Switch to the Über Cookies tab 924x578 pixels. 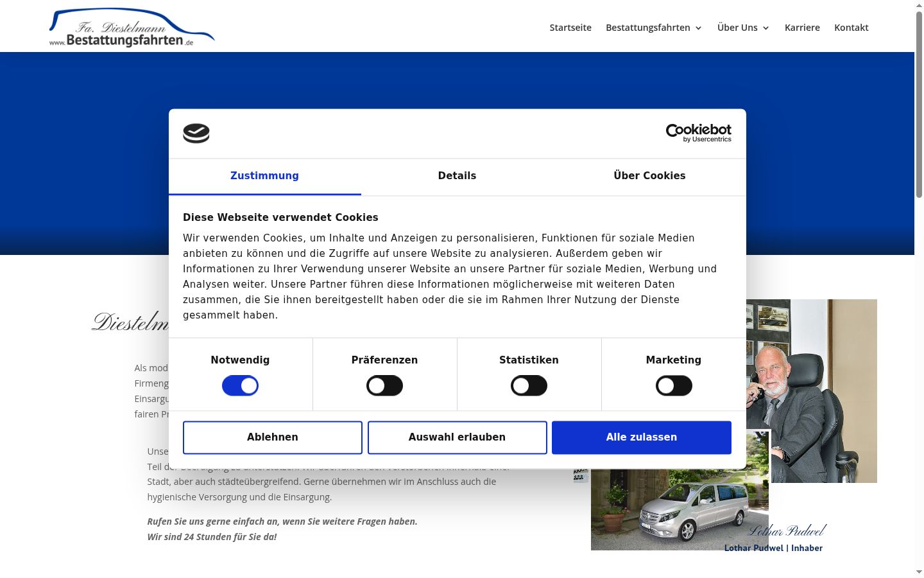click(649, 176)
